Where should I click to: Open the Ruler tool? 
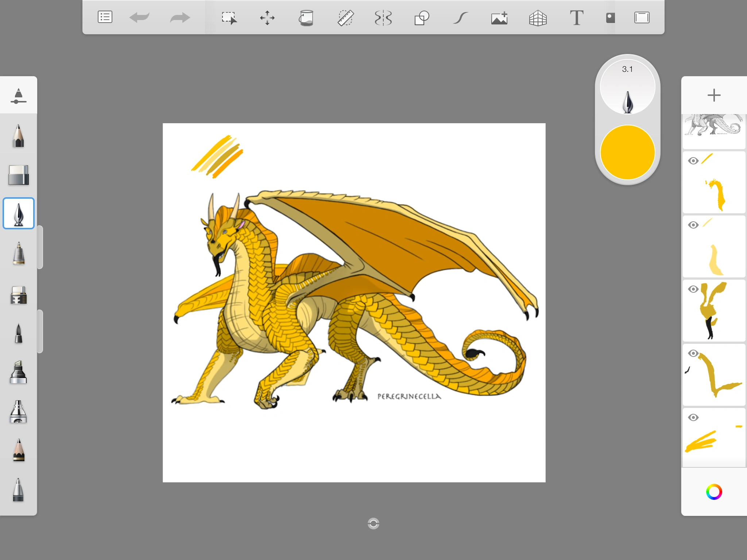pos(345,17)
